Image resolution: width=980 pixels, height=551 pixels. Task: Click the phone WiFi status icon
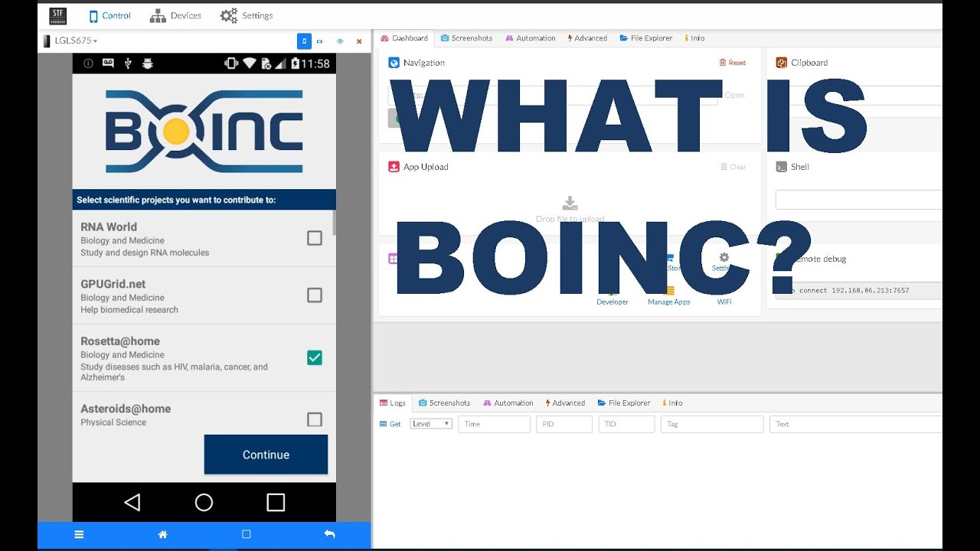coord(250,64)
